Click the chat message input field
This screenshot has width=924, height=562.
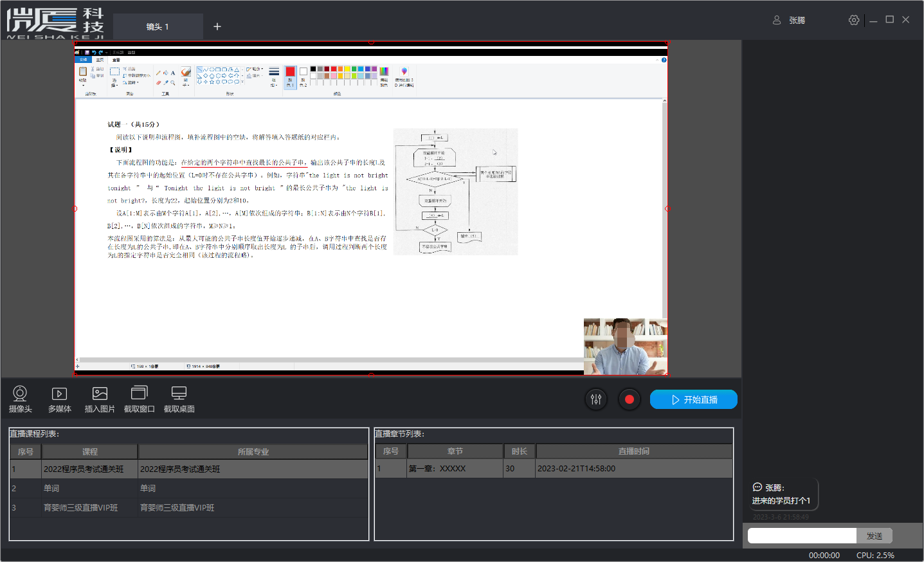[801, 536]
